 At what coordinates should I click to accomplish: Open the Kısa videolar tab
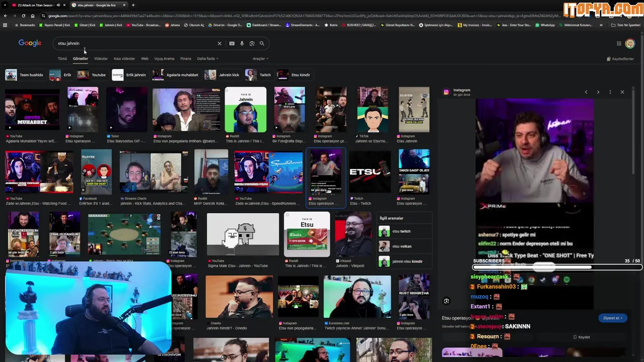[x=124, y=59]
